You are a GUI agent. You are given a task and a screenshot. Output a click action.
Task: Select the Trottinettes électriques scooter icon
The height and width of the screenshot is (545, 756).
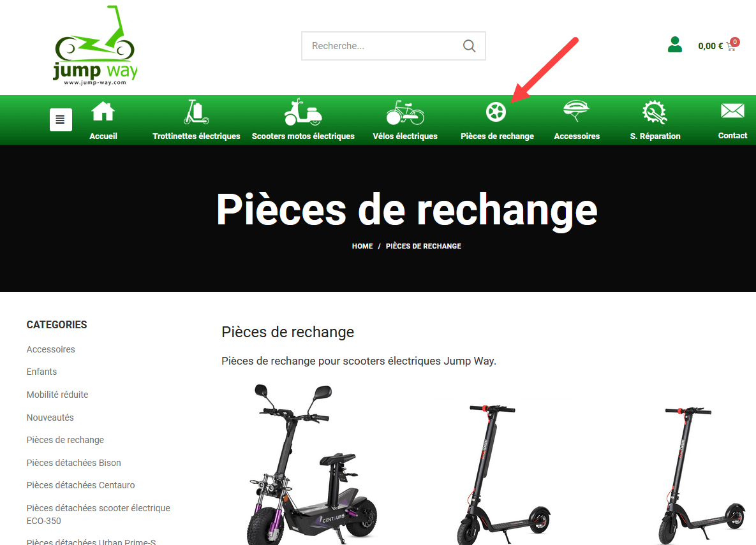pos(196,112)
